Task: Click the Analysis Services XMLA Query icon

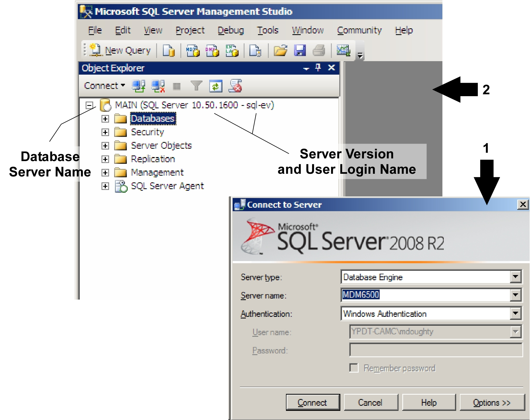Action: [232, 50]
